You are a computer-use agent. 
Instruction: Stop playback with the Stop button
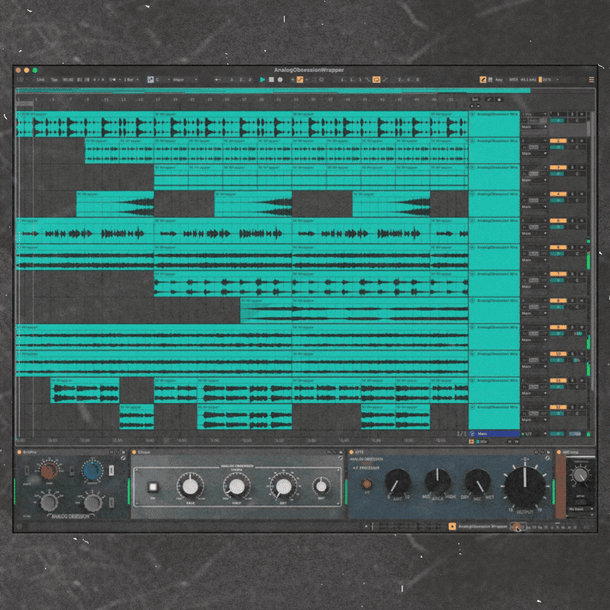[x=272, y=80]
